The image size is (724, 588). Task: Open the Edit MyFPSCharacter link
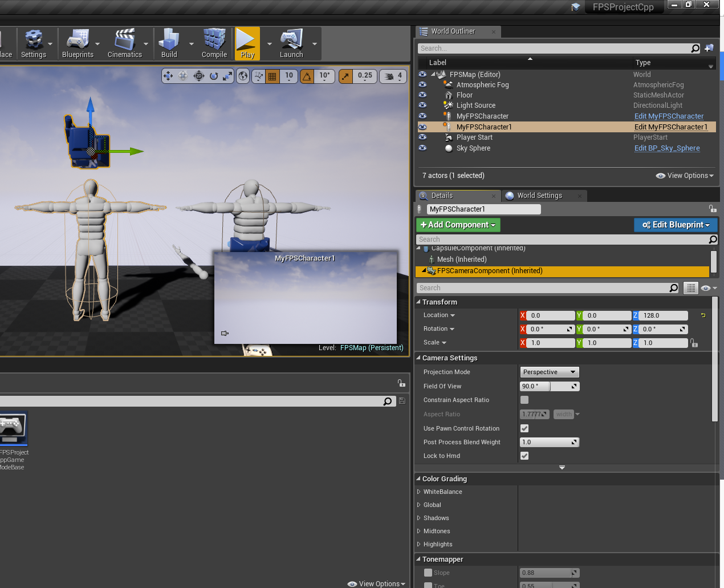coord(669,116)
